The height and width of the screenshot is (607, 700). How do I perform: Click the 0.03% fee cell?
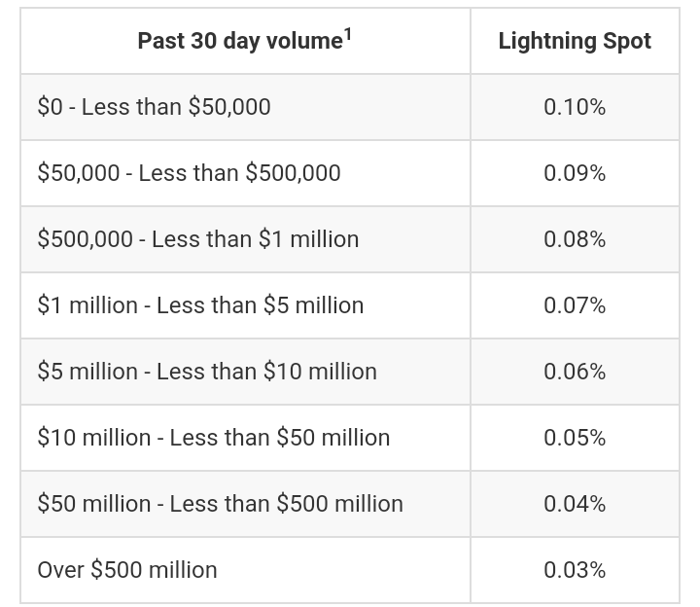pyautogui.click(x=575, y=570)
